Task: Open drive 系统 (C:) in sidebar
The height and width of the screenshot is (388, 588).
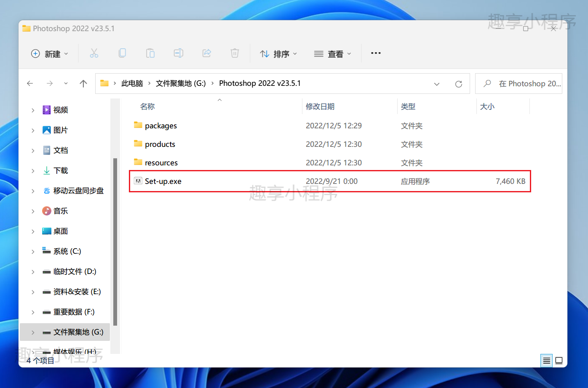Action: click(67, 251)
